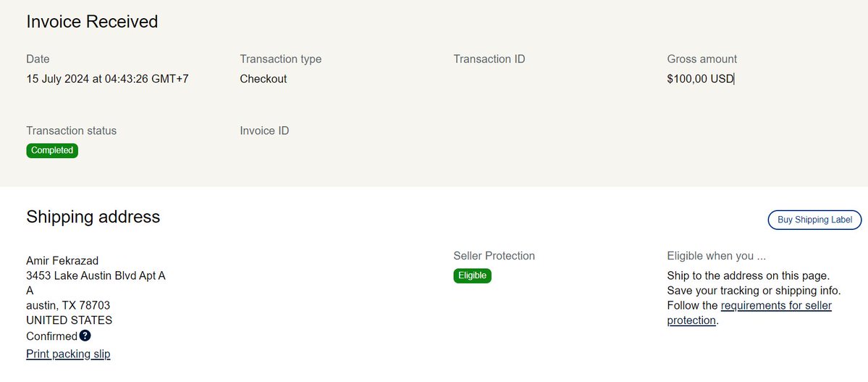
Task: Click the Transaction ID label
Action: click(x=489, y=59)
